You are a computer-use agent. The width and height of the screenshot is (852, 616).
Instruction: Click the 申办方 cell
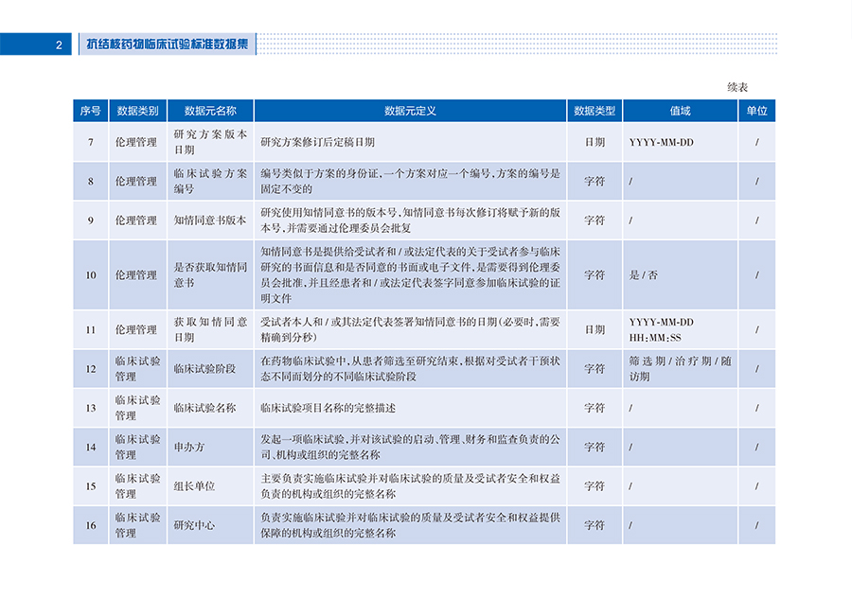point(210,447)
